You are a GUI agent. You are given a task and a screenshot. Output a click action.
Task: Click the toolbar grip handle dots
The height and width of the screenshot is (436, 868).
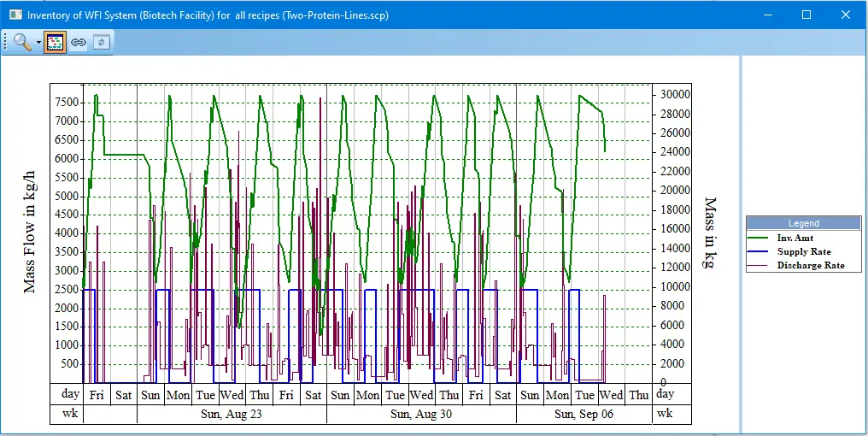point(7,42)
